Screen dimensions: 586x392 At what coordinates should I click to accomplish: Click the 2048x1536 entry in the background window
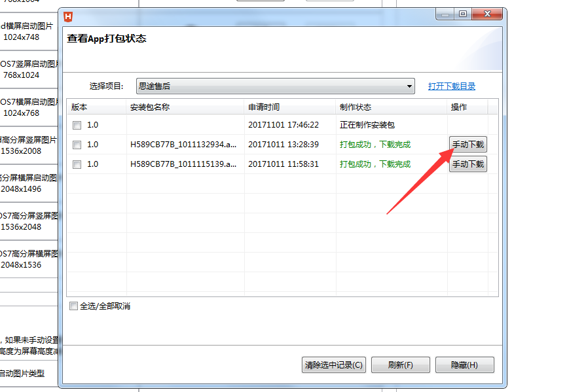(x=21, y=265)
